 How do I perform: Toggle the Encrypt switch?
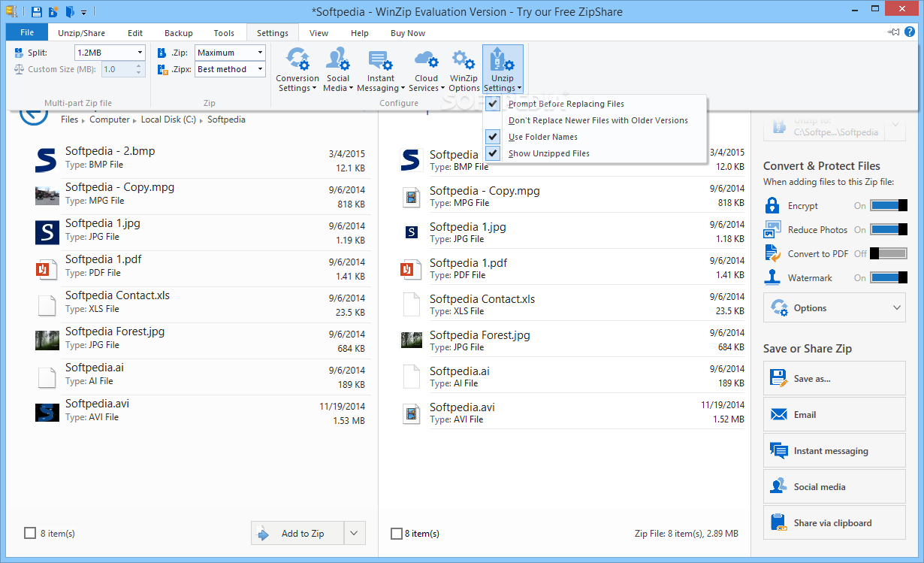(889, 205)
